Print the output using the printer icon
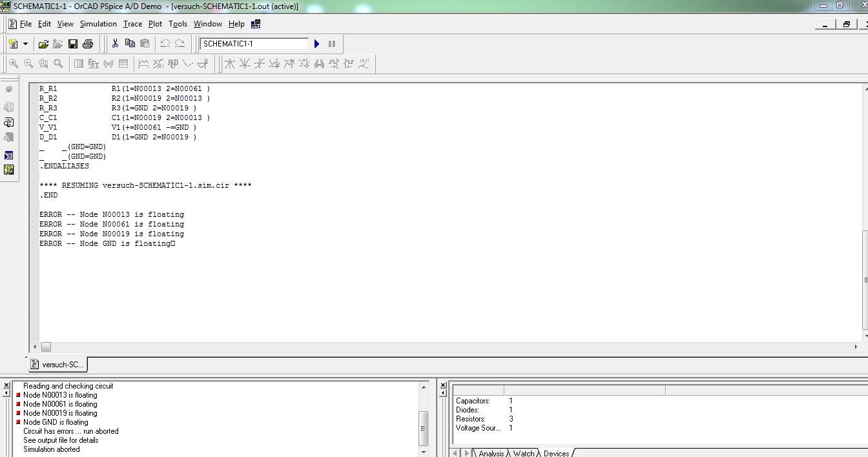This screenshot has height=457, width=868. (88, 44)
